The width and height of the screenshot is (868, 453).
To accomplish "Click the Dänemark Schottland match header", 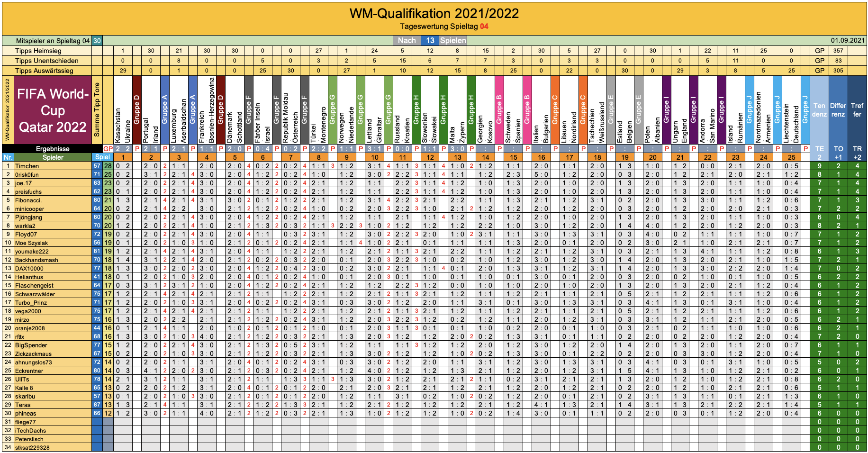I will 235,110.
